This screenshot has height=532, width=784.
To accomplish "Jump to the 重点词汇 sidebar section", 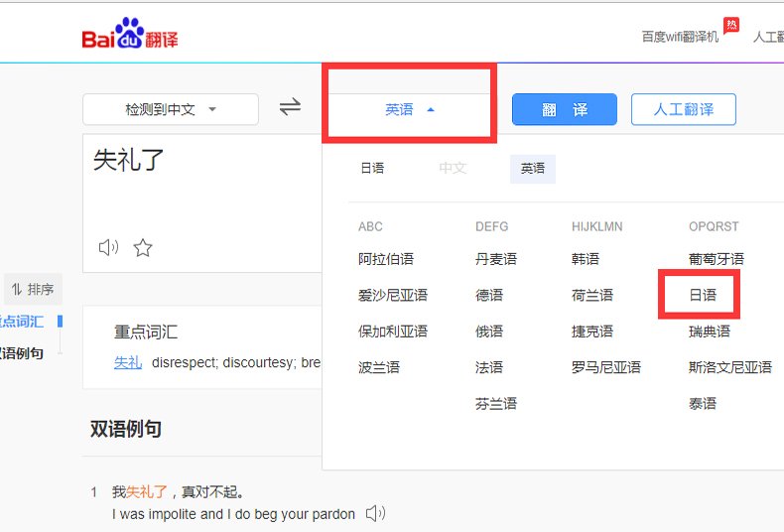I will (x=22, y=321).
